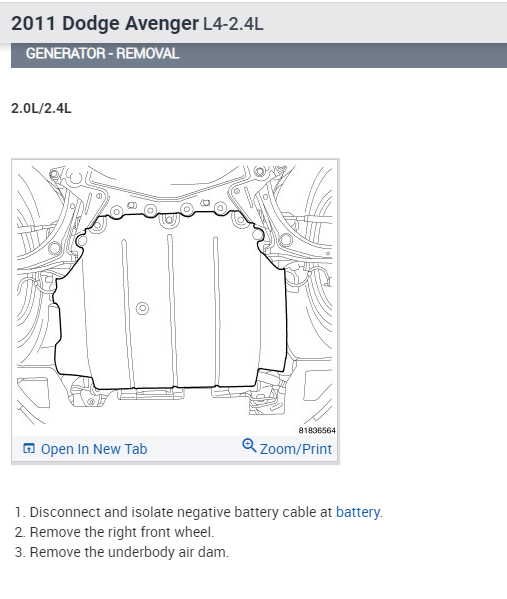Screen dimensions: 507x599
Task: Open the diagram via Open In New Tab
Action: [94, 449]
